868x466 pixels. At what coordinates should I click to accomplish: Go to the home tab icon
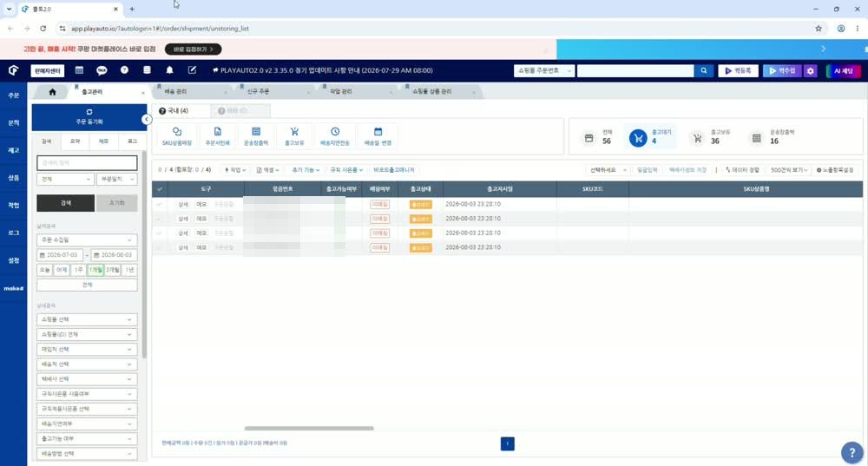click(53, 92)
